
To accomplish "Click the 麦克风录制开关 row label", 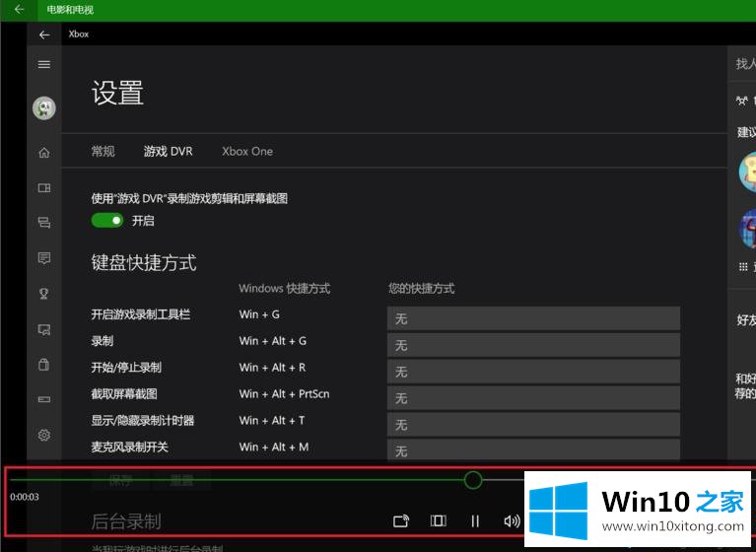I will point(130,448).
